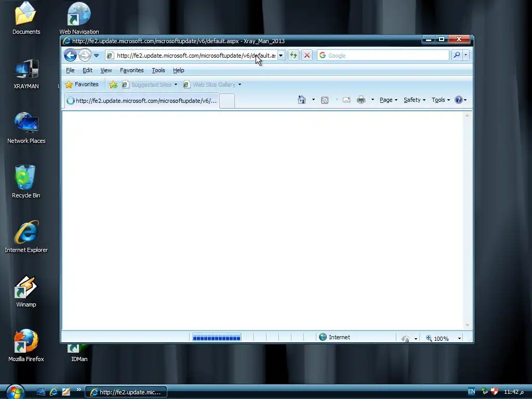Open the Favorites menu in menu bar
Viewport: 532px width, 399px height.
131,70
